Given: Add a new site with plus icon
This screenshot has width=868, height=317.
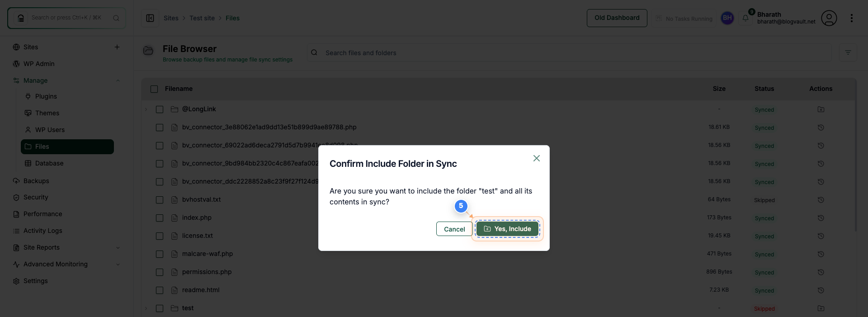Looking at the screenshot, I should [x=117, y=47].
